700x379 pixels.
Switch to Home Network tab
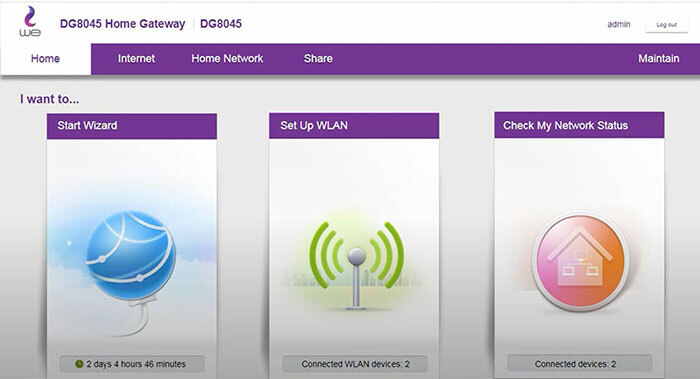pos(227,58)
